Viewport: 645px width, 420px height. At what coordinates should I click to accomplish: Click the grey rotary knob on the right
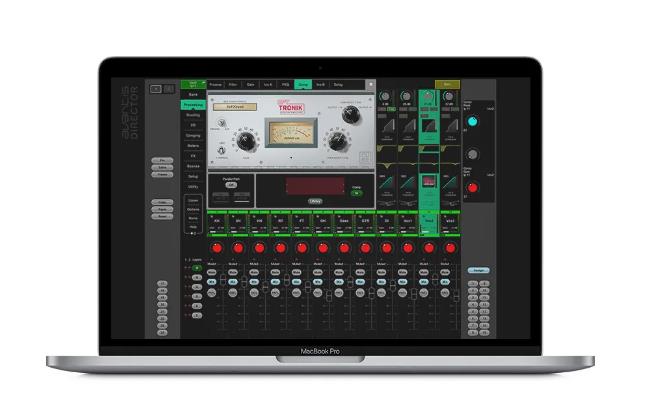[x=472, y=155]
